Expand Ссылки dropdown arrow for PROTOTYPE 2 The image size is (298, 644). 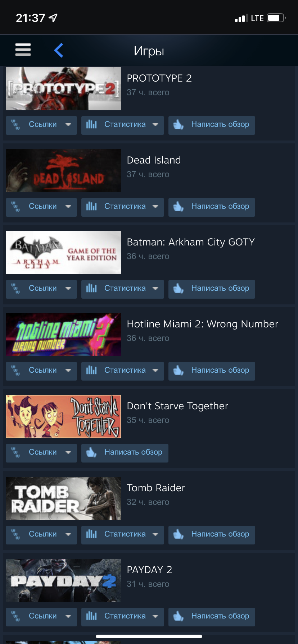[x=68, y=125]
